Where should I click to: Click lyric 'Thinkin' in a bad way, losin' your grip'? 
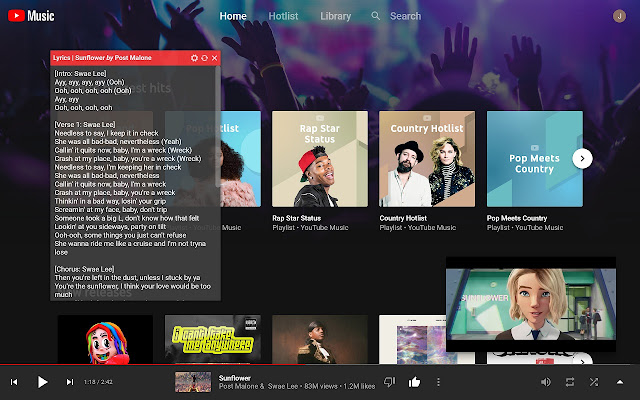pos(110,201)
